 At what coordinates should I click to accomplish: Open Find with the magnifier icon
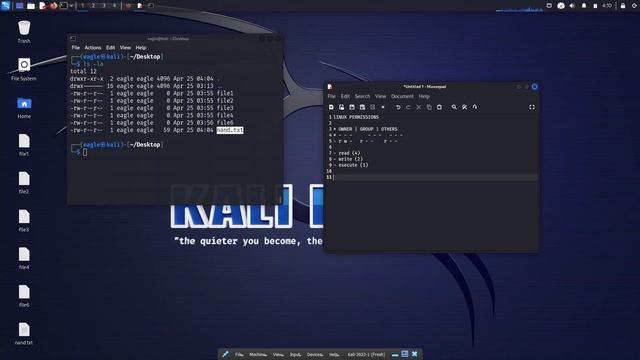pyautogui.click(x=454, y=107)
